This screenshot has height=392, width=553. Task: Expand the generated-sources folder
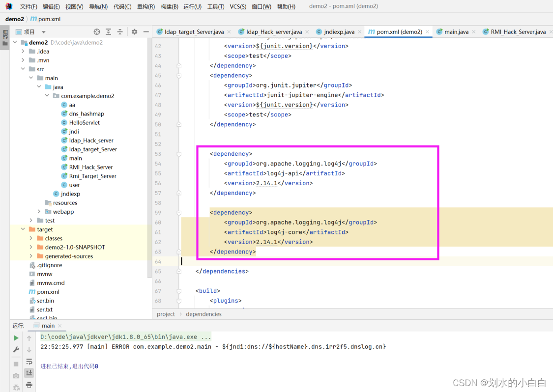click(x=31, y=256)
